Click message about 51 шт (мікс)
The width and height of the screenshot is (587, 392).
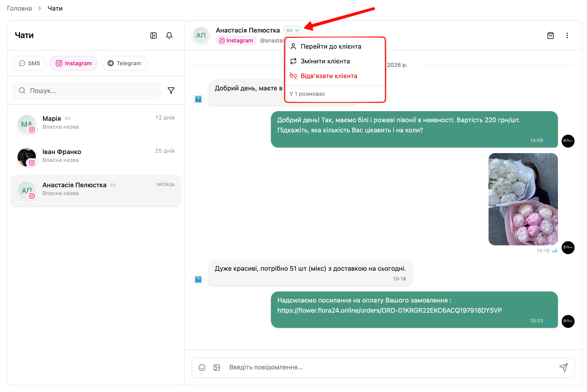point(310,273)
